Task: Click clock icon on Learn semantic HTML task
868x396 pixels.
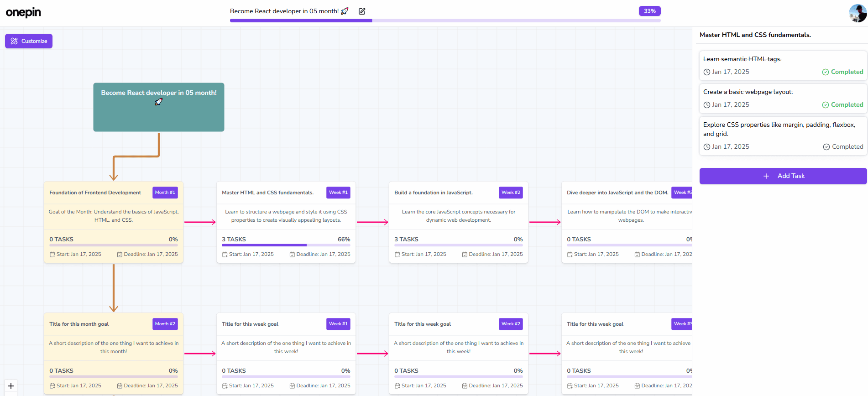Action: (x=707, y=72)
